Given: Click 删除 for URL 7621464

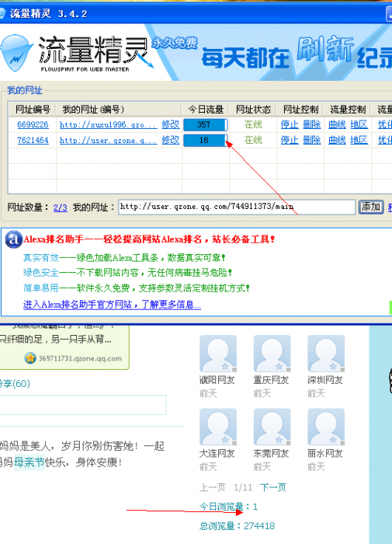Looking at the screenshot, I should click(x=311, y=140).
